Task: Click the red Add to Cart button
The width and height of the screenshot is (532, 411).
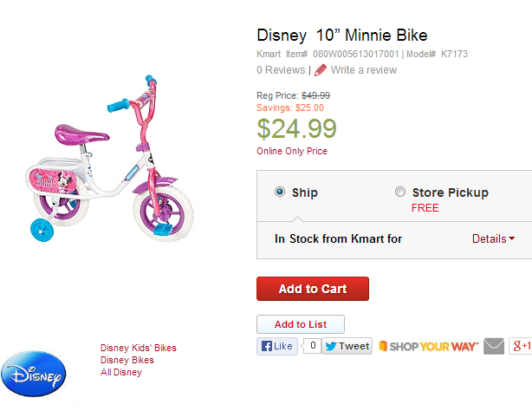Action: [x=313, y=289]
